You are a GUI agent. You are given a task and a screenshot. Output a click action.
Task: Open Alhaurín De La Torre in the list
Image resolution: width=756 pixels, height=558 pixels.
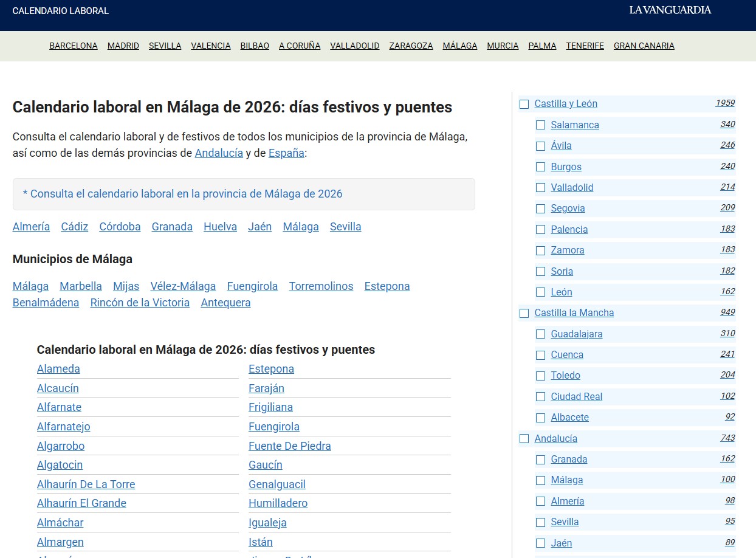coord(86,484)
